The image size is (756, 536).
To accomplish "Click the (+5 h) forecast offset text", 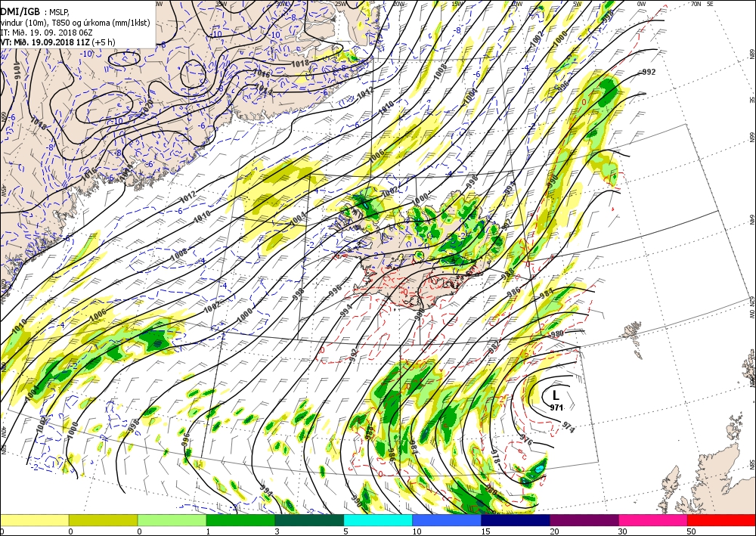I will pyautogui.click(x=104, y=42).
